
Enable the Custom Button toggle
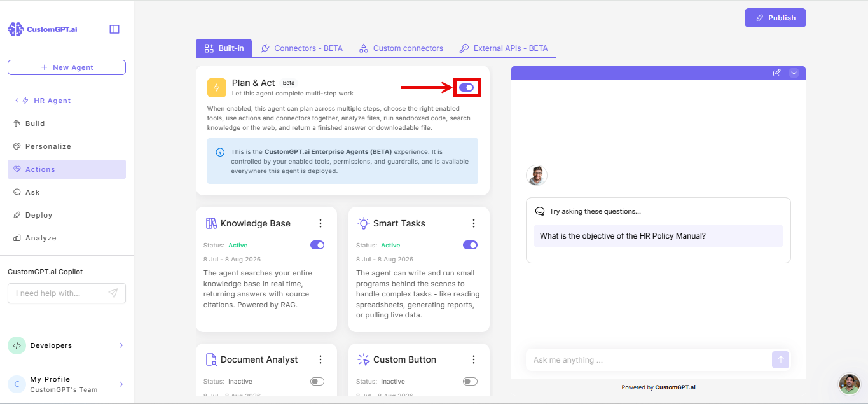470,382
